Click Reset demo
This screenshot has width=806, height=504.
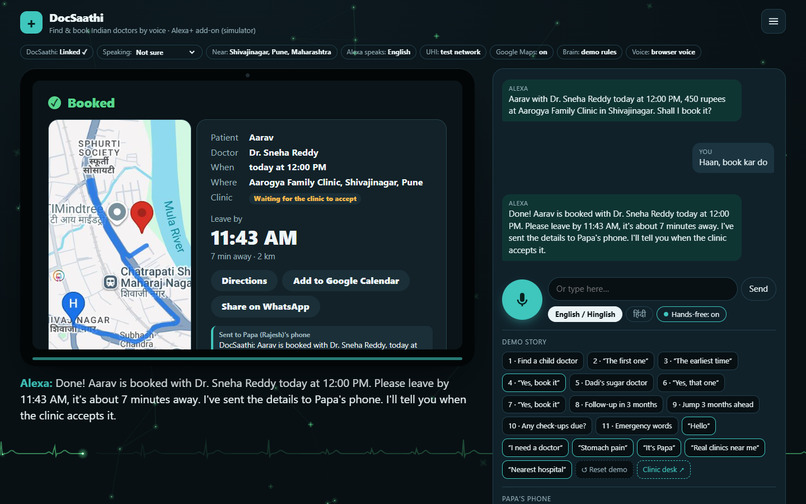coord(604,470)
